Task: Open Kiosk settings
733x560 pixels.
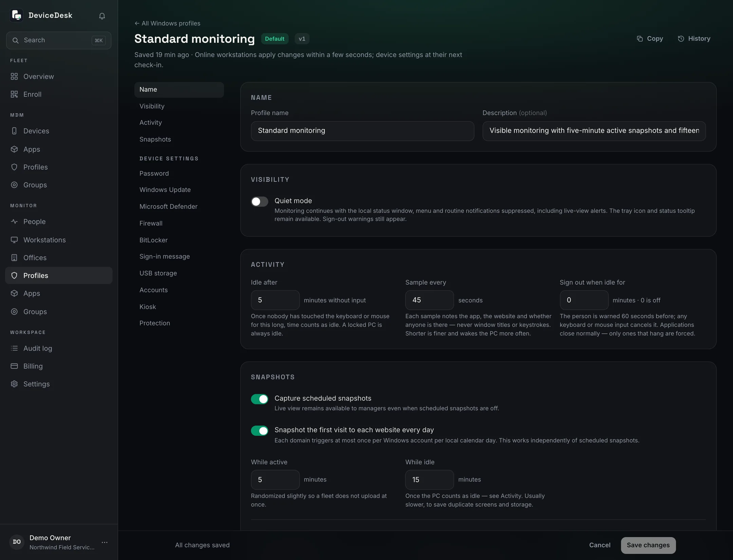Action: 179,307
